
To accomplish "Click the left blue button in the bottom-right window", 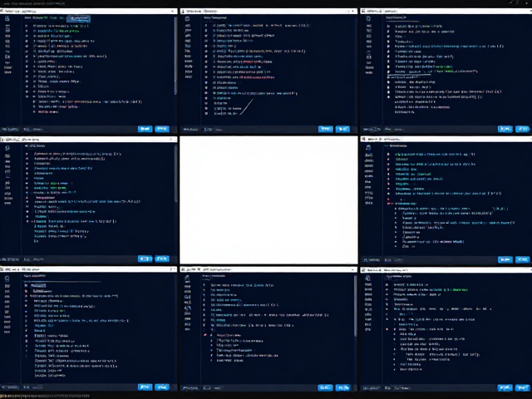I will point(505,388).
